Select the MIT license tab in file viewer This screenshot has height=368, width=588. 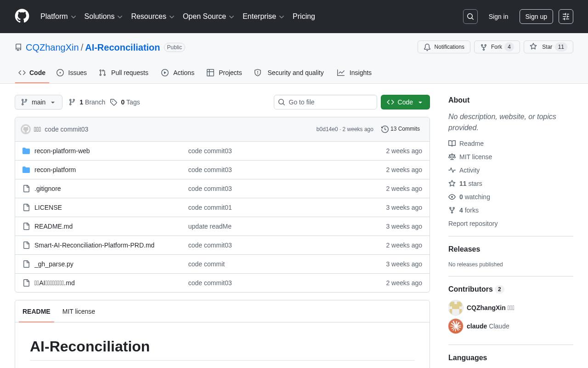point(79,311)
